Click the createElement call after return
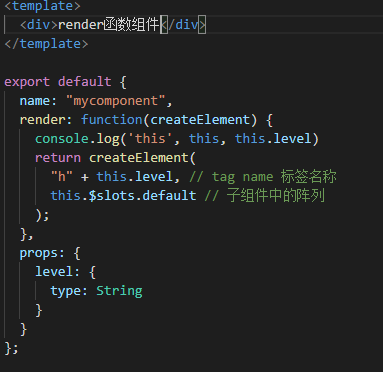The width and height of the screenshot is (383, 372). click(139, 157)
